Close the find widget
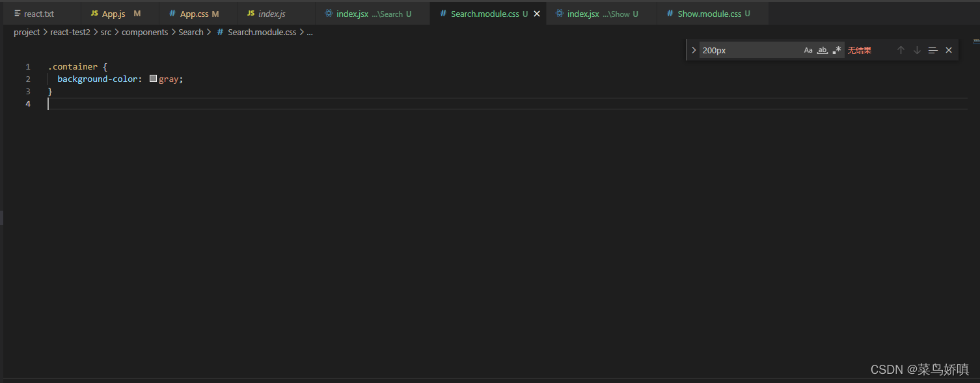Viewport: 980px width, 383px height. point(949,50)
